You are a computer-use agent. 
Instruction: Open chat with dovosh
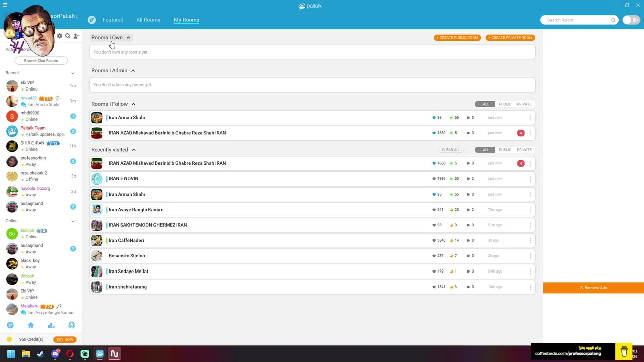click(x=41, y=279)
